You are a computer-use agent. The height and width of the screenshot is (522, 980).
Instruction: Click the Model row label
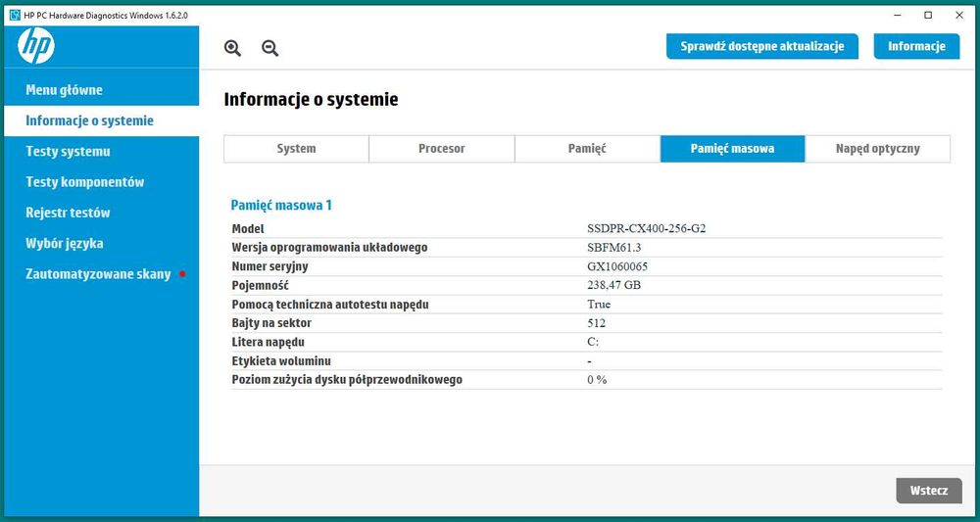pos(248,228)
